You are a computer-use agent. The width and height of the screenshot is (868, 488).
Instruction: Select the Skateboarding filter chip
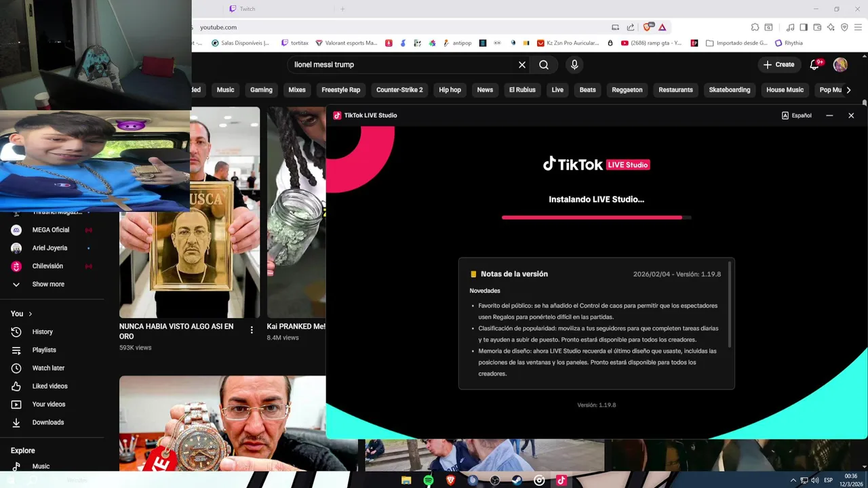click(x=730, y=89)
